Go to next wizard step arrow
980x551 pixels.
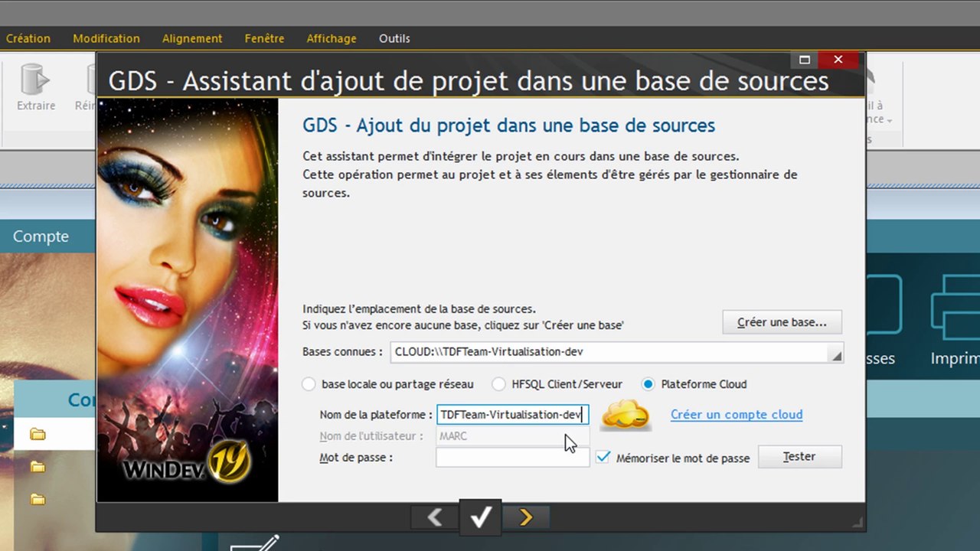526,517
